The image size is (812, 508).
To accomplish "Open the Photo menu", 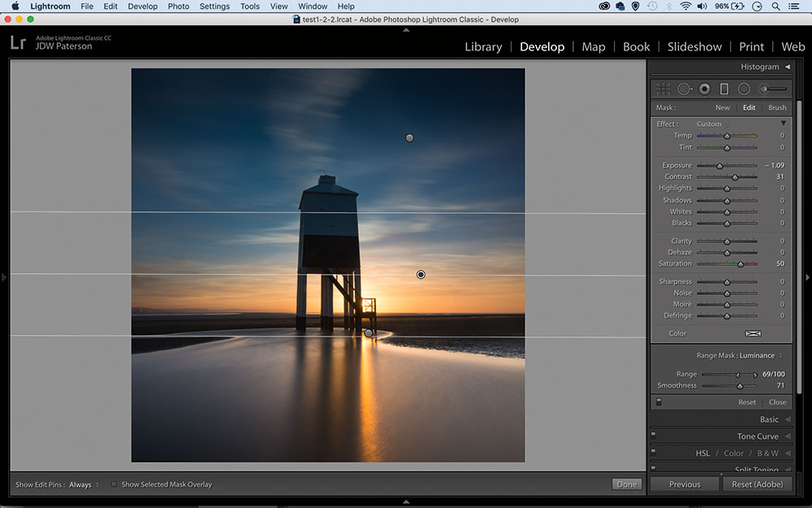I will pyautogui.click(x=178, y=7).
